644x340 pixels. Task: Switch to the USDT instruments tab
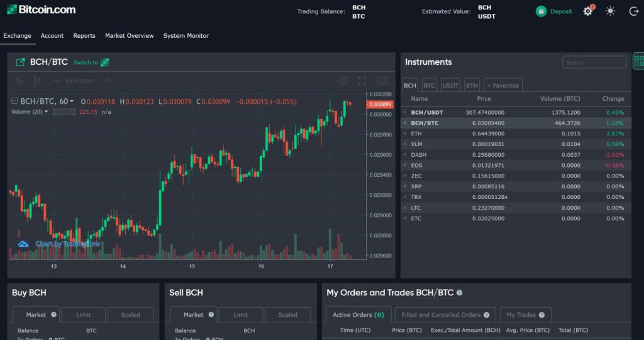450,85
